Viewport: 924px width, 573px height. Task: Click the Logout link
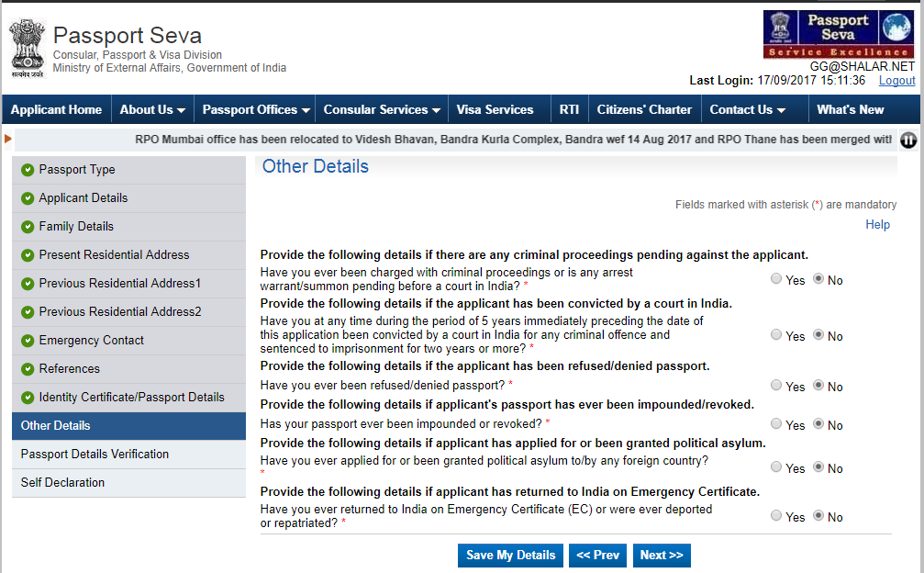pyautogui.click(x=896, y=80)
